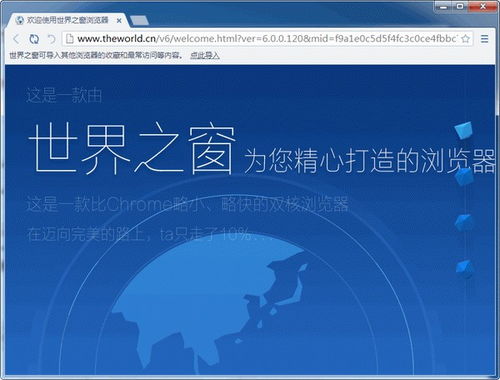Bookmark page with the star icon
This screenshot has width=500, height=380.
tap(466, 39)
